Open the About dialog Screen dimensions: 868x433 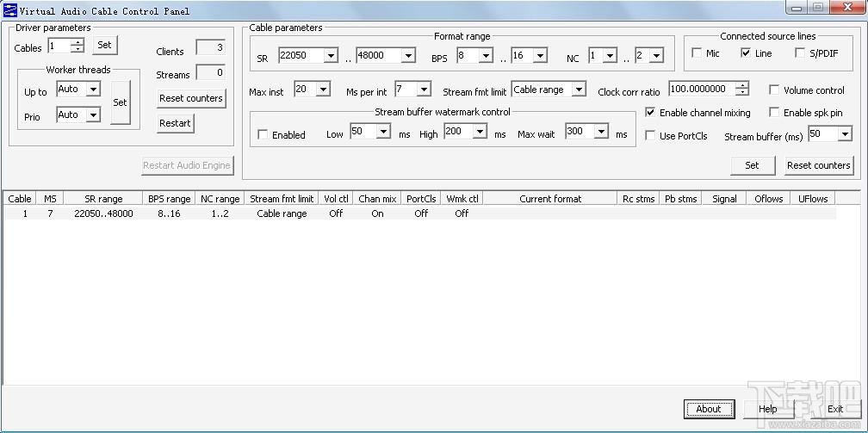[x=710, y=409]
